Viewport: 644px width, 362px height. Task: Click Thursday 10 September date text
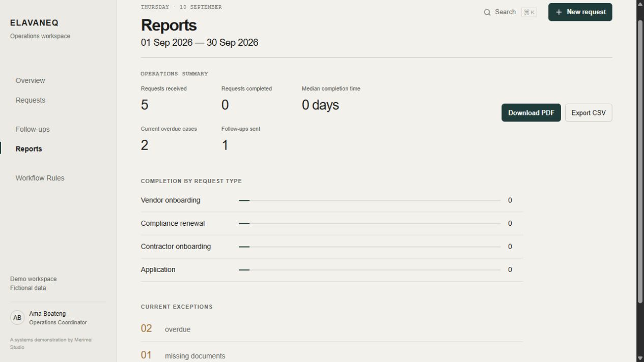(x=181, y=7)
